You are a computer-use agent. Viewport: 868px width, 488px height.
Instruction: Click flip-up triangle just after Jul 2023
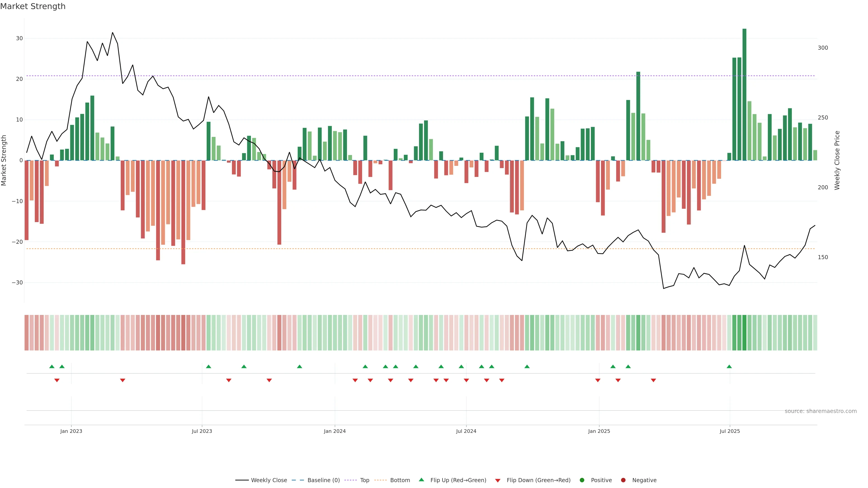click(x=209, y=366)
